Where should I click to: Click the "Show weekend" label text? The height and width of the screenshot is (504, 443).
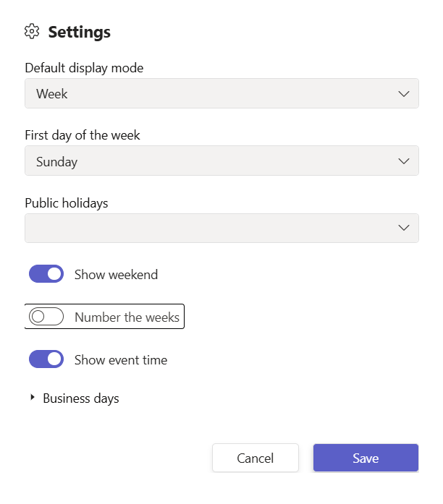[x=116, y=275]
